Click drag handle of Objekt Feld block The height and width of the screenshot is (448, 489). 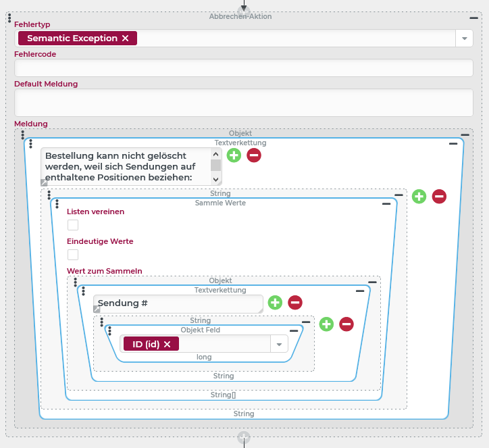pos(111,330)
